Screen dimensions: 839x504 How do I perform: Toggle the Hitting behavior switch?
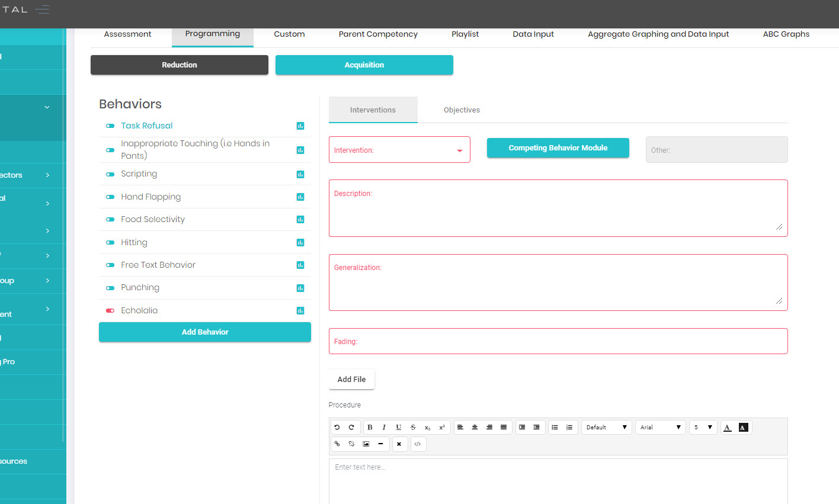click(110, 242)
